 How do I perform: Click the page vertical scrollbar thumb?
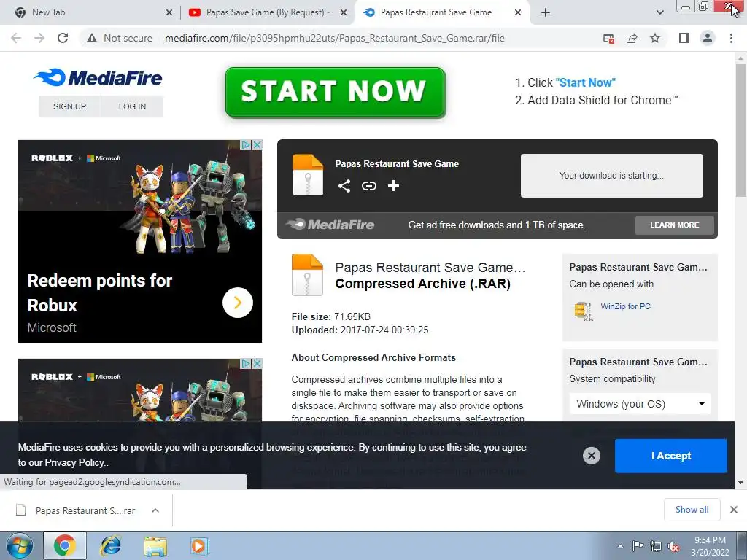[x=741, y=130]
